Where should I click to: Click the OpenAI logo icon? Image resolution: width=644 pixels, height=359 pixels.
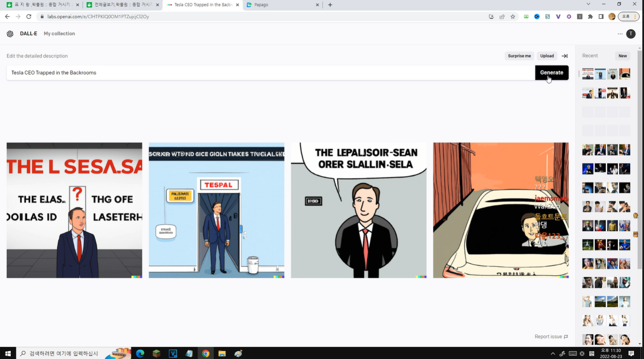(10, 34)
